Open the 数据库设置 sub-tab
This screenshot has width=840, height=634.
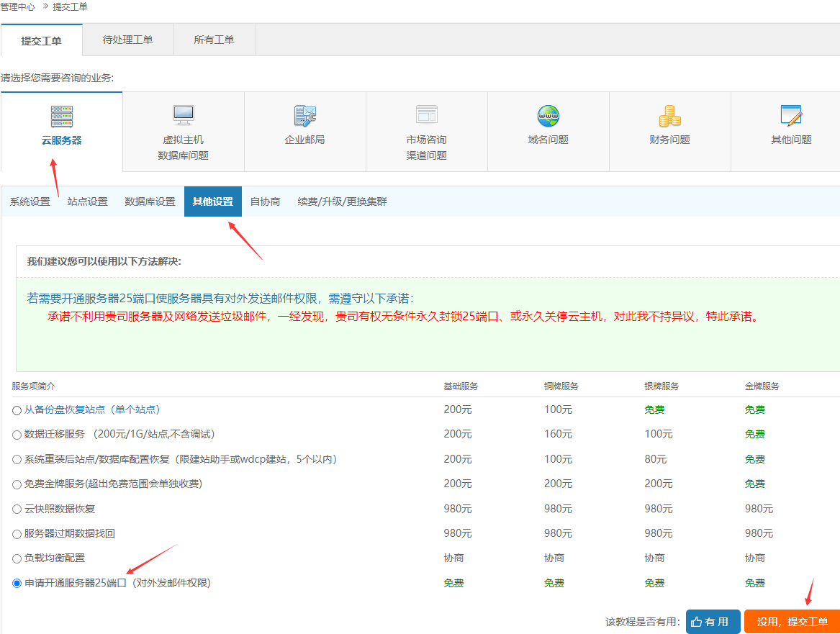150,201
